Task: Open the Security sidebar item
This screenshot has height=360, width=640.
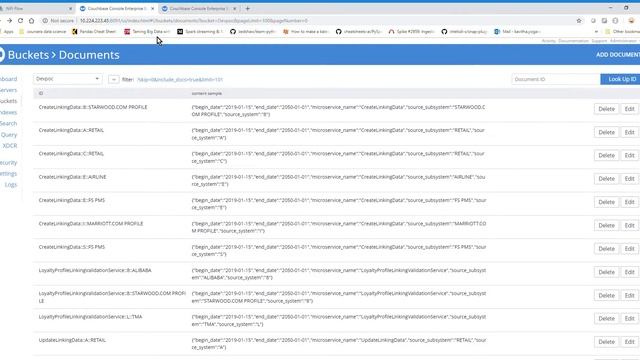Action: click(x=8, y=162)
